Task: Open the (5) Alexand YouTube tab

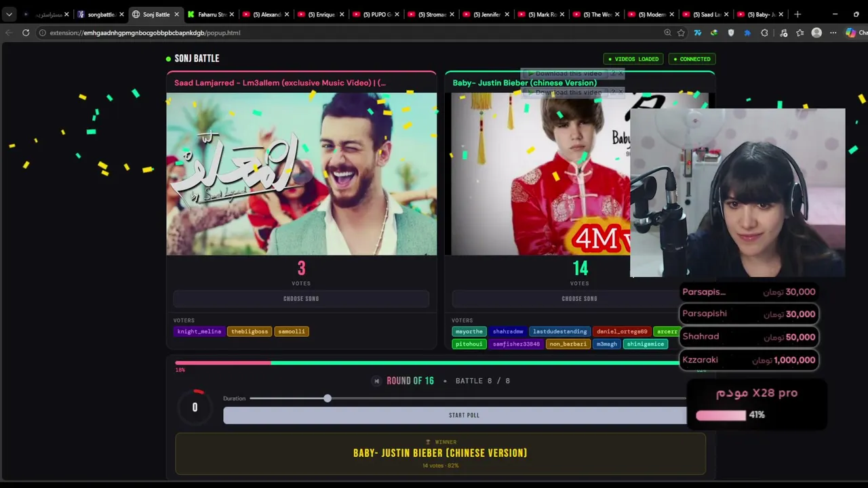Action: (x=266, y=14)
